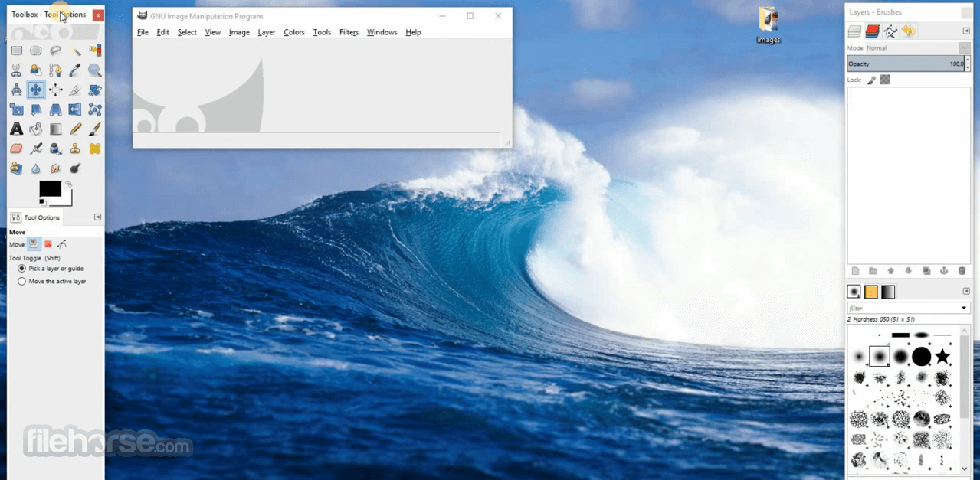Open the Filters menu
This screenshot has height=480, width=980.
(349, 32)
